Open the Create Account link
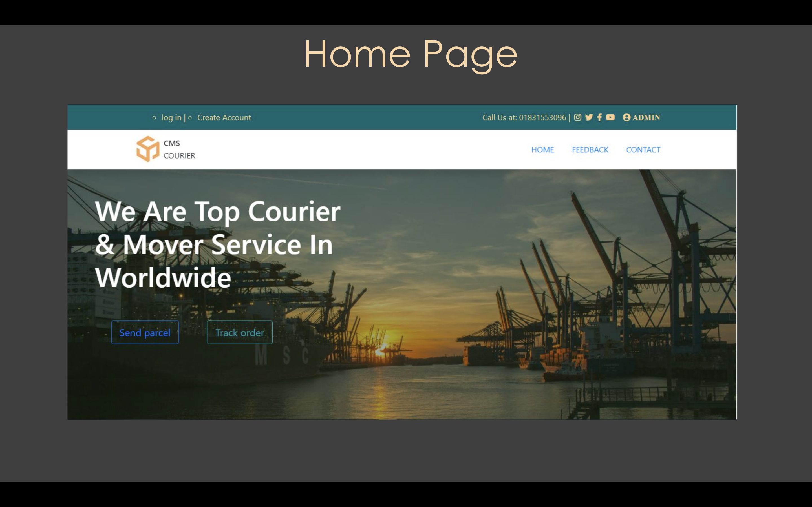Screen dimensions: 812x507 pyautogui.click(x=224, y=118)
